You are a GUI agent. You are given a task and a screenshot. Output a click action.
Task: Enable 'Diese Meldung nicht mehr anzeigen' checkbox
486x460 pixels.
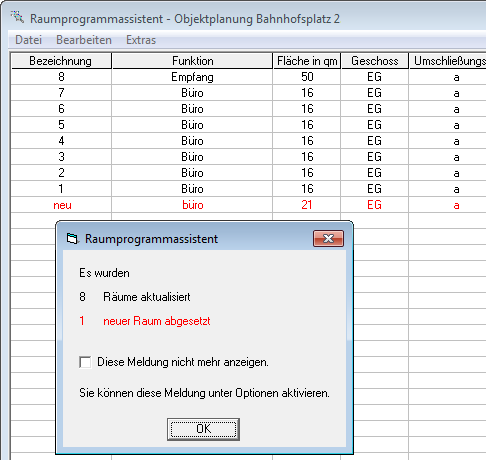pos(85,362)
